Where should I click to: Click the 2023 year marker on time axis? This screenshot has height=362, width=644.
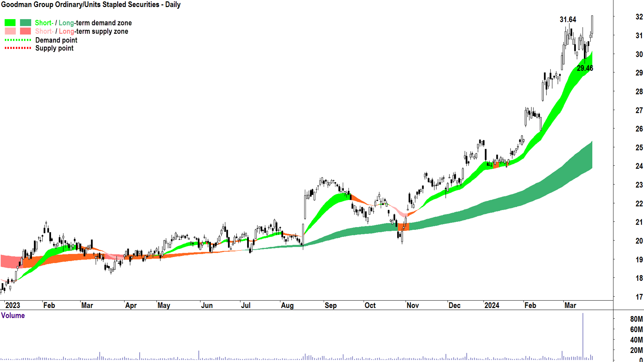pos(13,305)
